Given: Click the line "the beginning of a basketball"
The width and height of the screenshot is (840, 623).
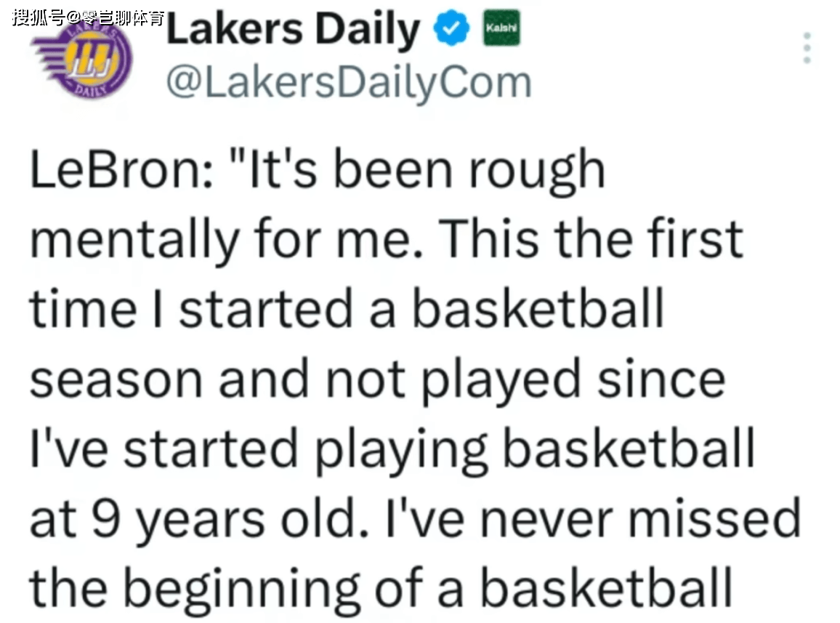Looking at the screenshot, I should click(381, 588).
